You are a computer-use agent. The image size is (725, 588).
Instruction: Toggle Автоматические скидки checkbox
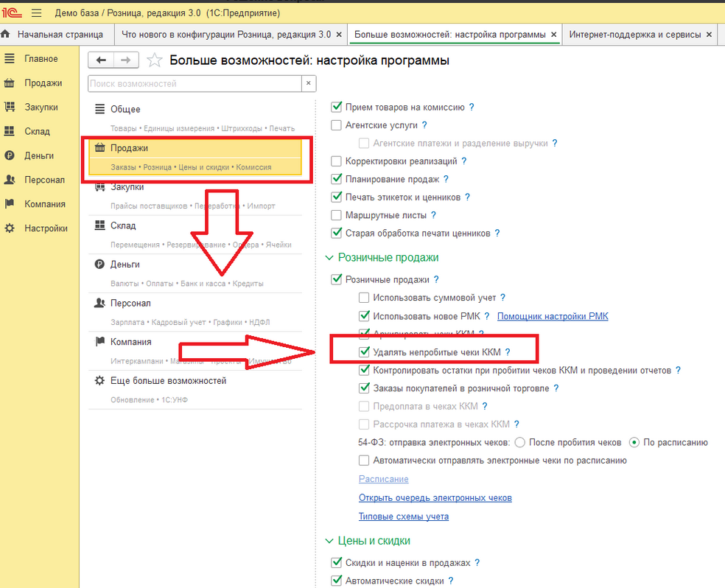click(336, 581)
